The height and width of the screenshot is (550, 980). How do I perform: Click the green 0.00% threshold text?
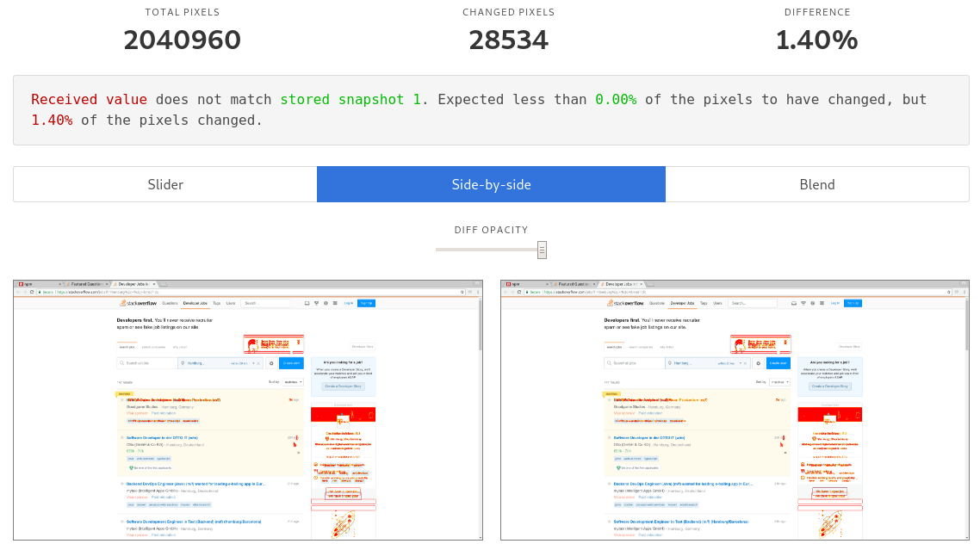coord(616,99)
